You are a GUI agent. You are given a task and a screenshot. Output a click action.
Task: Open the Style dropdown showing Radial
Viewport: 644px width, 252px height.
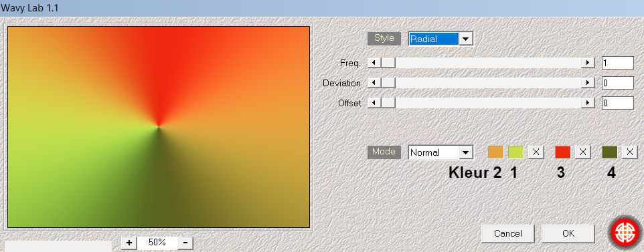tap(440, 39)
